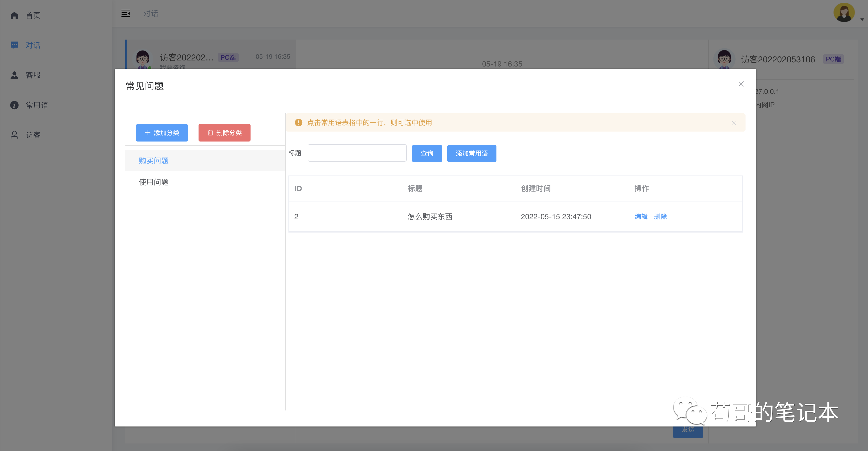Click the 常用语 info icon

[14, 105]
